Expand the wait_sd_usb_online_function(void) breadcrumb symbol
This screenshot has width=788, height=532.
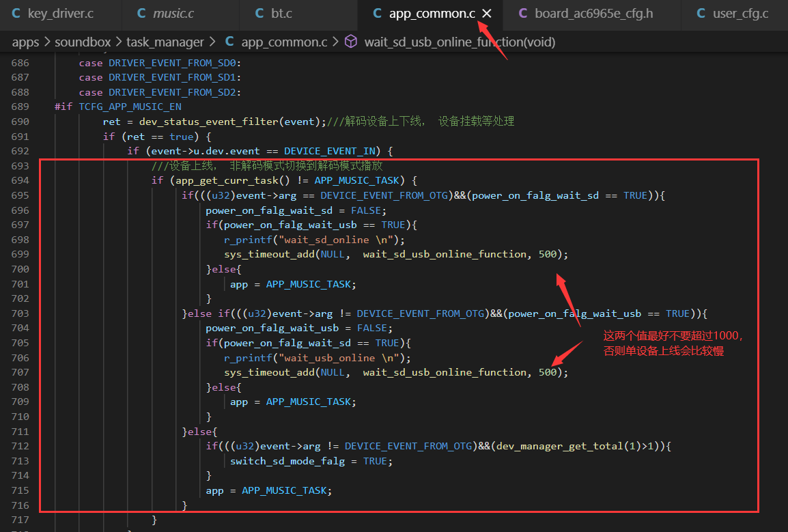click(x=460, y=42)
